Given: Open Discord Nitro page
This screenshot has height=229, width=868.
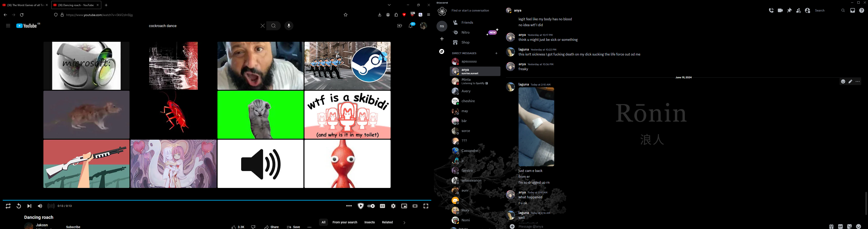Looking at the screenshot, I should [x=475, y=33].
